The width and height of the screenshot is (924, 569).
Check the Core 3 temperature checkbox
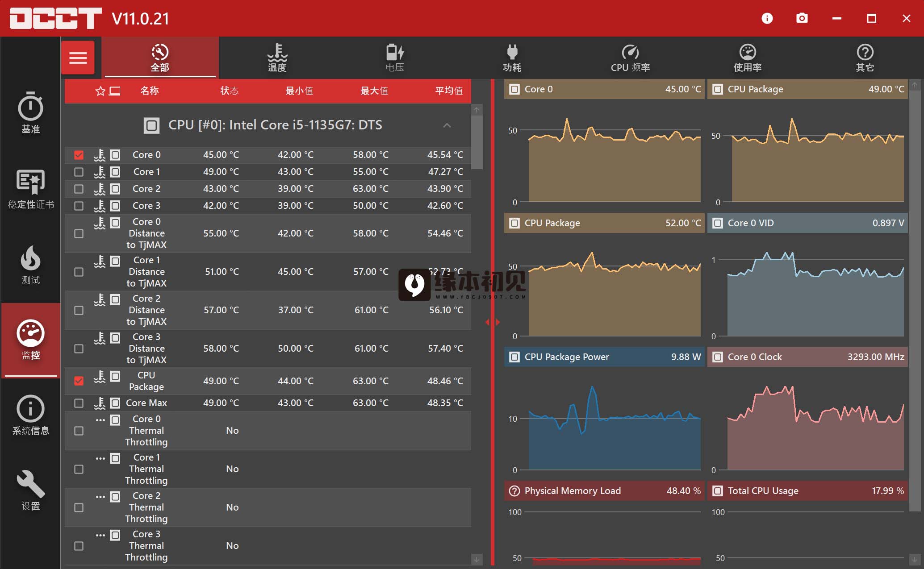tap(79, 206)
